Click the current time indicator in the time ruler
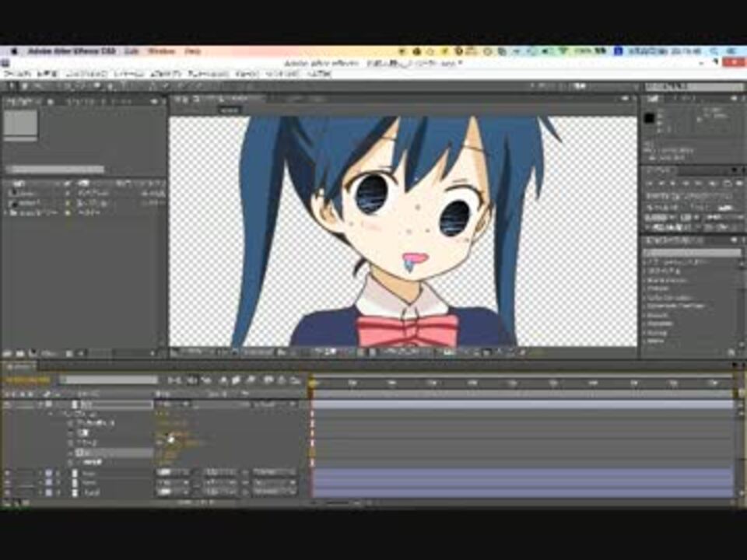Viewport: 747px width, 560px height. coord(311,382)
